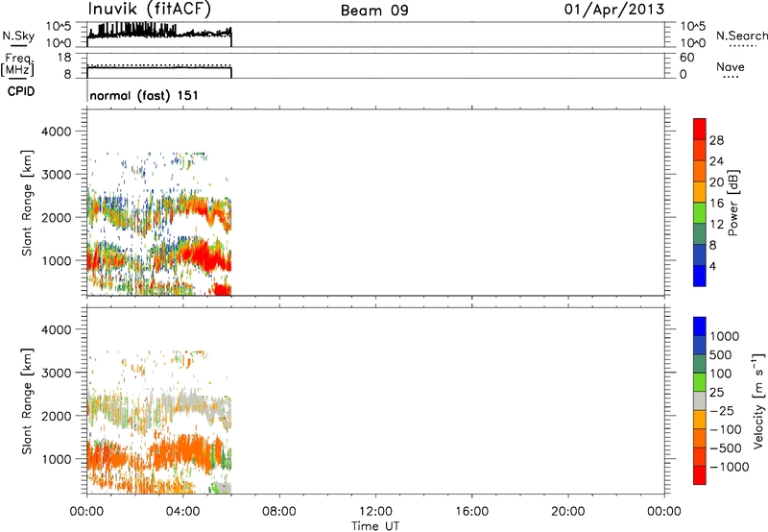The height and width of the screenshot is (532, 768).
Task: Click the '20:00' time axis label
Action: click(568, 512)
